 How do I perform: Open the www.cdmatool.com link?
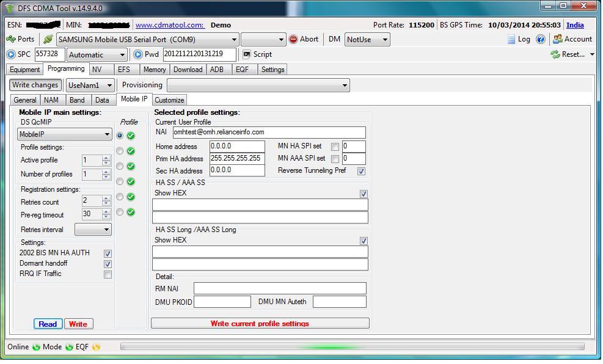pos(169,25)
